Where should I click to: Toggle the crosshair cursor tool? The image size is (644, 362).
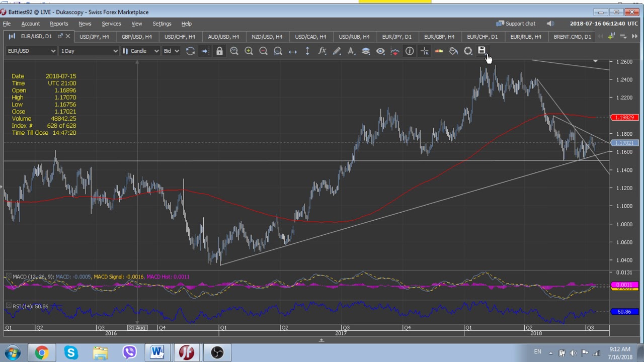pyautogui.click(x=424, y=51)
